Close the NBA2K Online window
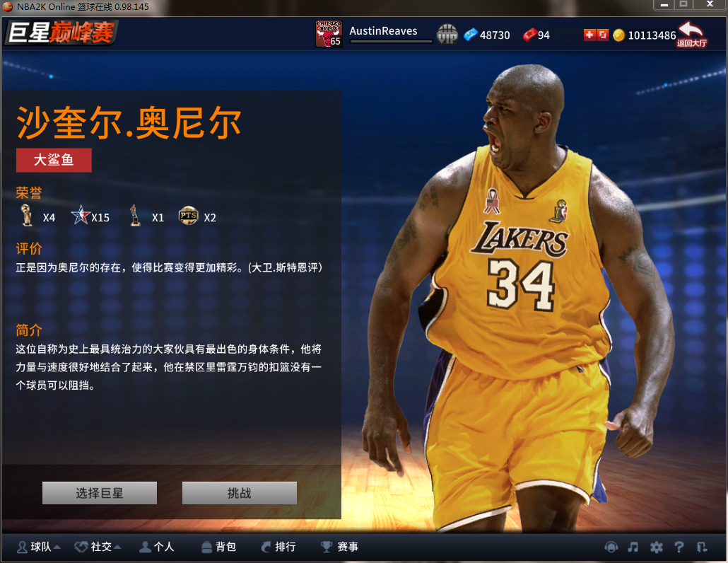728x563 pixels. pyautogui.click(x=710, y=4)
